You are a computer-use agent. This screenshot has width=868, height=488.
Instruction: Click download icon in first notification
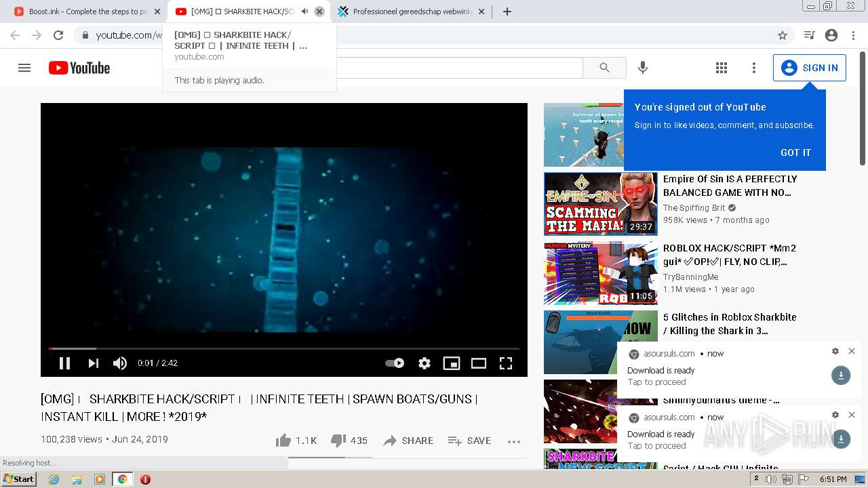(841, 375)
